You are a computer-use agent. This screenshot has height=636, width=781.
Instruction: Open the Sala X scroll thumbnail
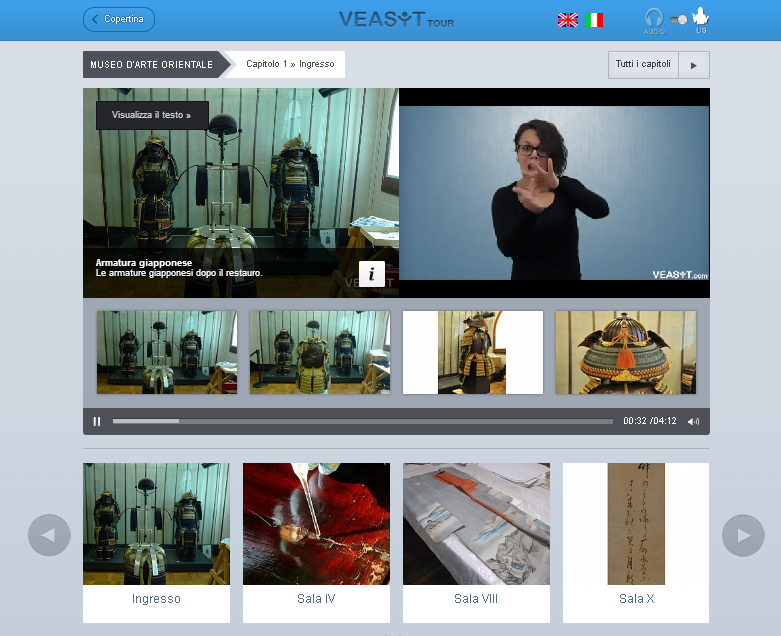click(636, 543)
